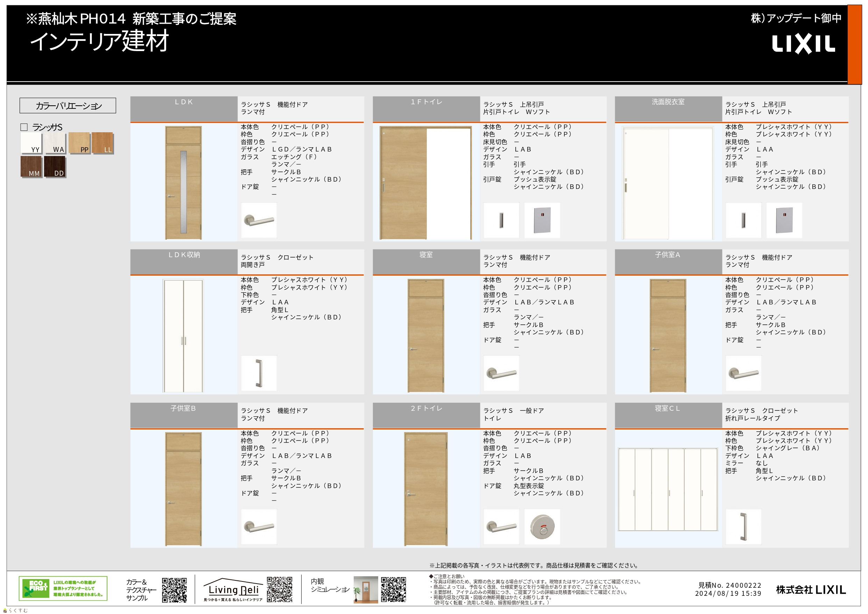Click the カラーバリエーション heading box
The image size is (868, 614).
[68, 106]
